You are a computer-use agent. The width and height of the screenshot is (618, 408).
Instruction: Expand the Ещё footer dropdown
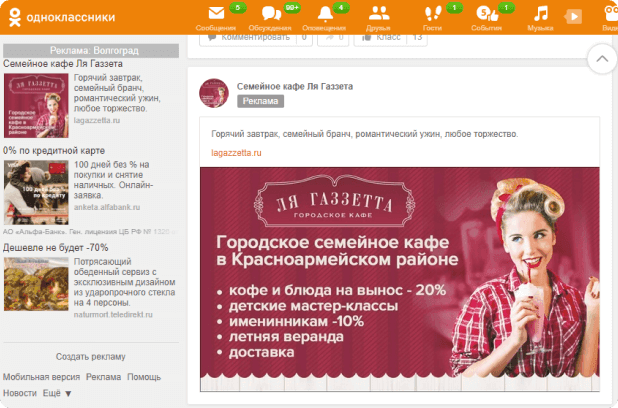point(57,393)
